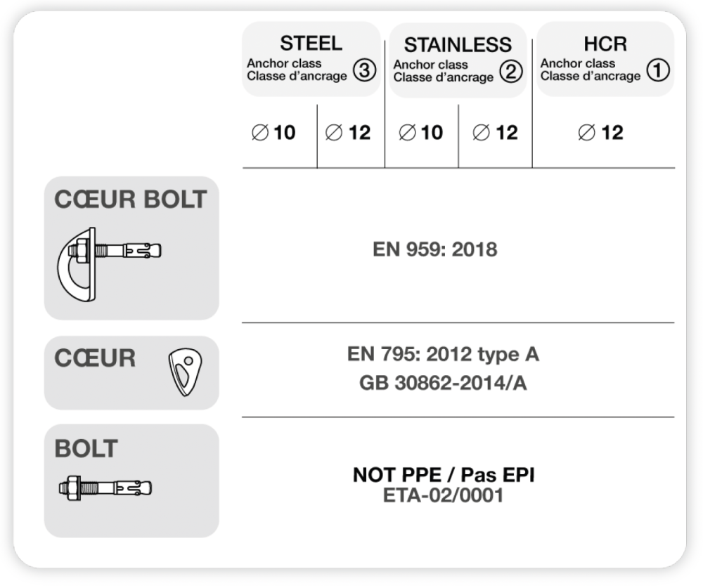The height and width of the screenshot is (588, 703).
Task: Select the STAINLESS header tab
Action: [458, 45]
